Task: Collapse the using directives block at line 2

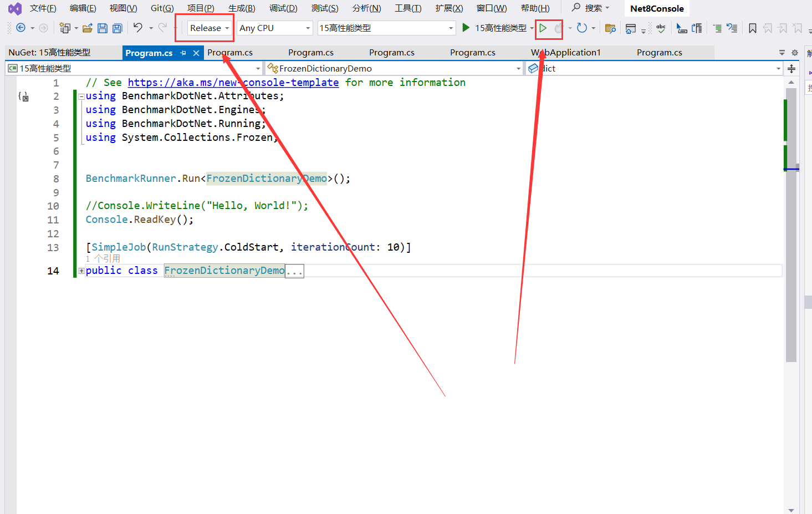Action: [81, 96]
